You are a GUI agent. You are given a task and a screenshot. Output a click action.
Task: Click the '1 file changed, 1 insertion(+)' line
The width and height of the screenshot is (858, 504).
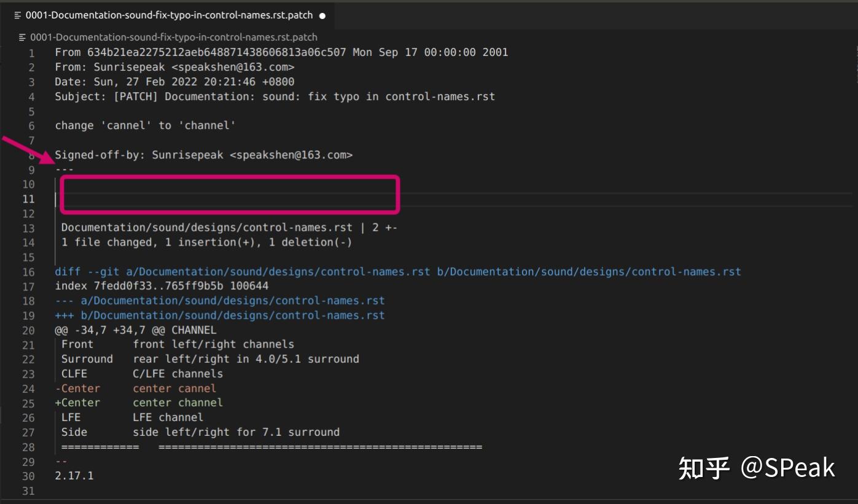[206, 242]
